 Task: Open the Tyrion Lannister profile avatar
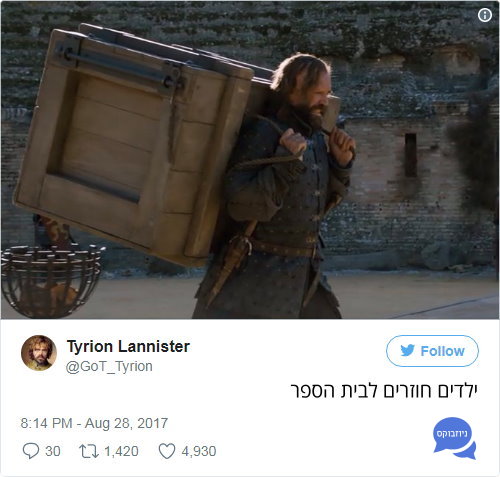(39, 353)
